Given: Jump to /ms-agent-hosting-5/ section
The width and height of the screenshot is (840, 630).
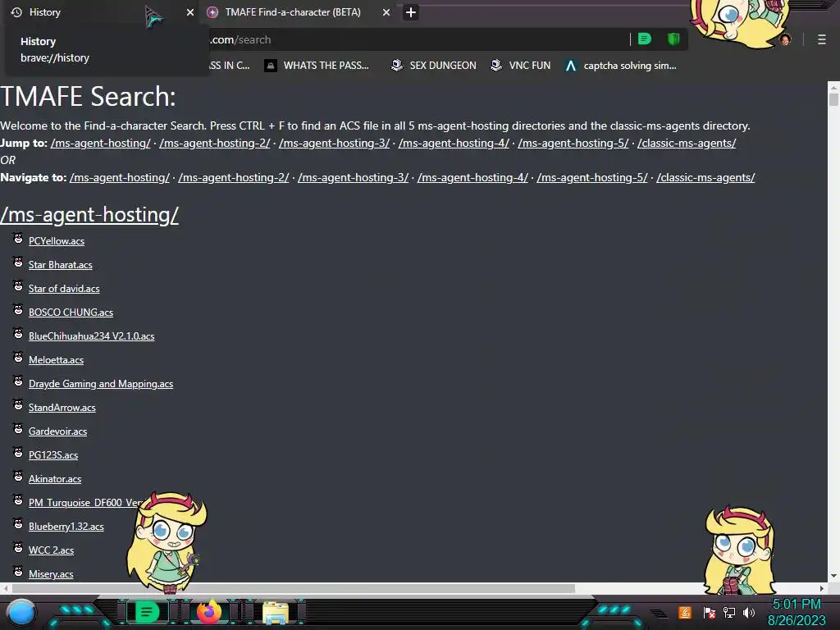Looking at the screenshot, I should click(x=573, y=143).
